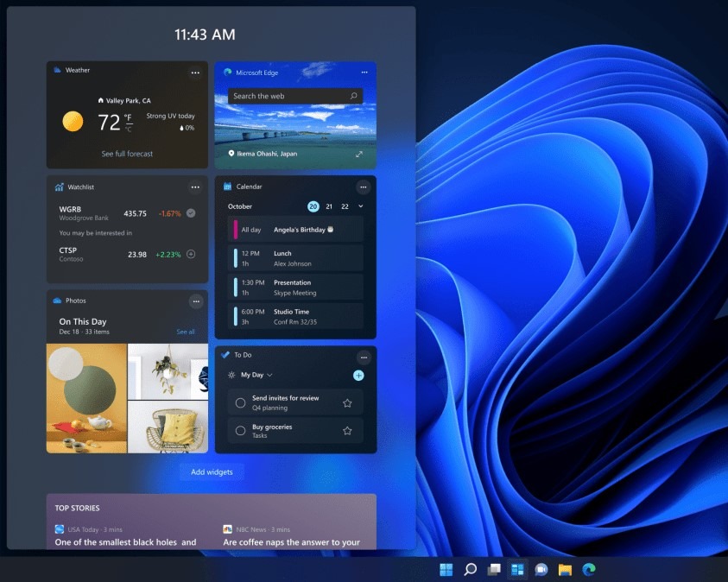The width and height of the screenshot is (728, 582).
Task: Open Chat from the taskbar
Action: (x=541, y=569)
